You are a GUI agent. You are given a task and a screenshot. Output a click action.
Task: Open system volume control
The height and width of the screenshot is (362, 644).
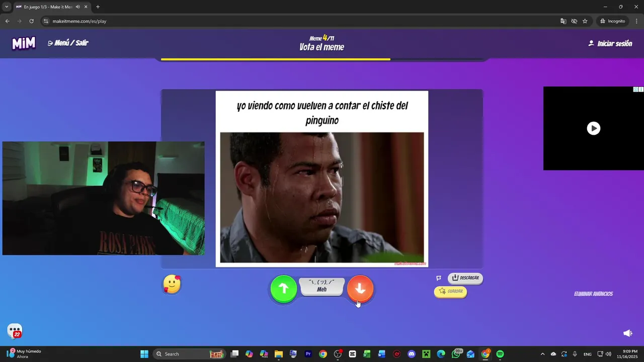pos(608,354)
